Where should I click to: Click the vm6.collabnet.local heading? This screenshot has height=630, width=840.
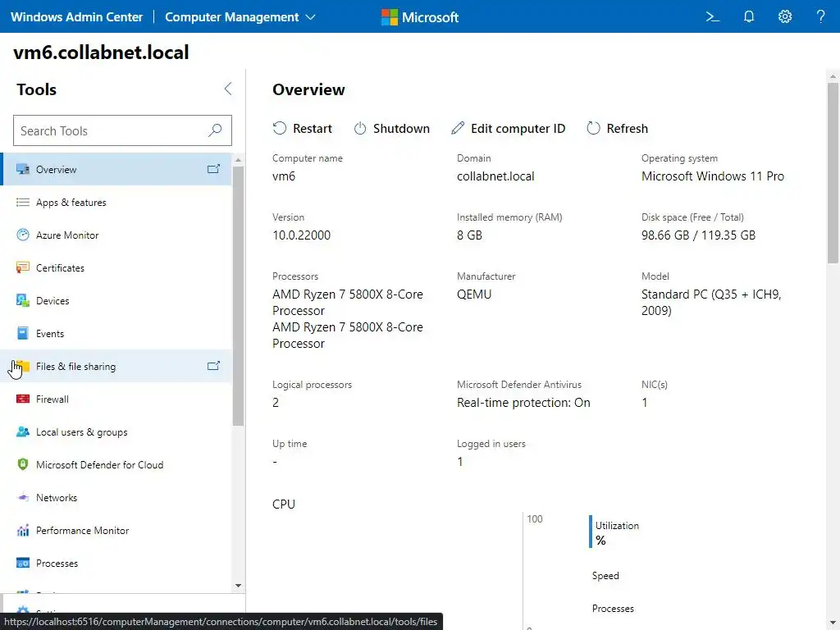tap(101, 52)
